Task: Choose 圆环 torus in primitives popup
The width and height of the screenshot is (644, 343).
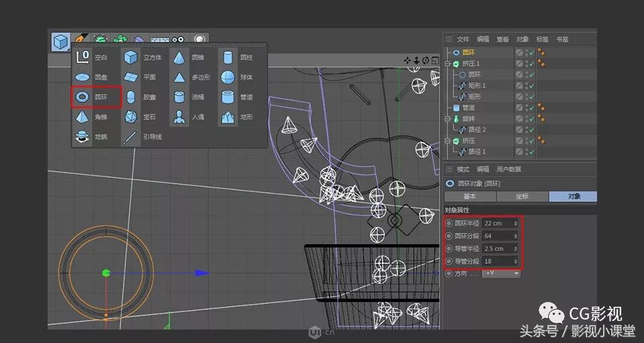Action: point(96,97)
